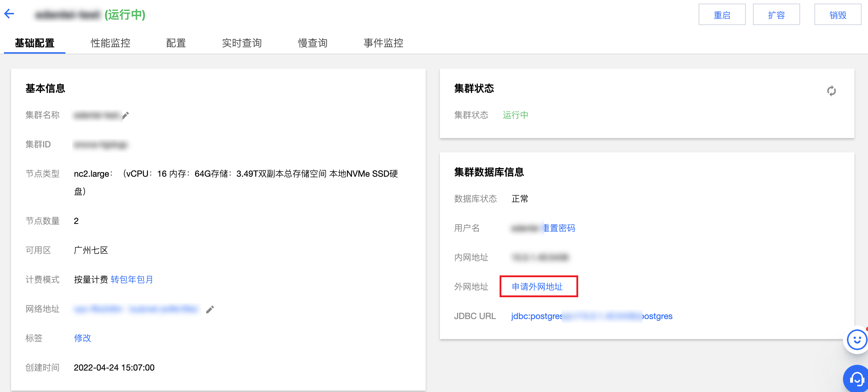Open the customer support headset icon
868x392 pixels.
(x=857, y=378)
